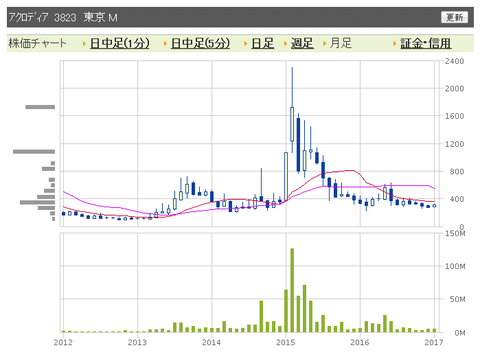Click the orange arrow before 日中足(5分)
The width and height of the screenshot is (480, 363).
coord(165,44)
